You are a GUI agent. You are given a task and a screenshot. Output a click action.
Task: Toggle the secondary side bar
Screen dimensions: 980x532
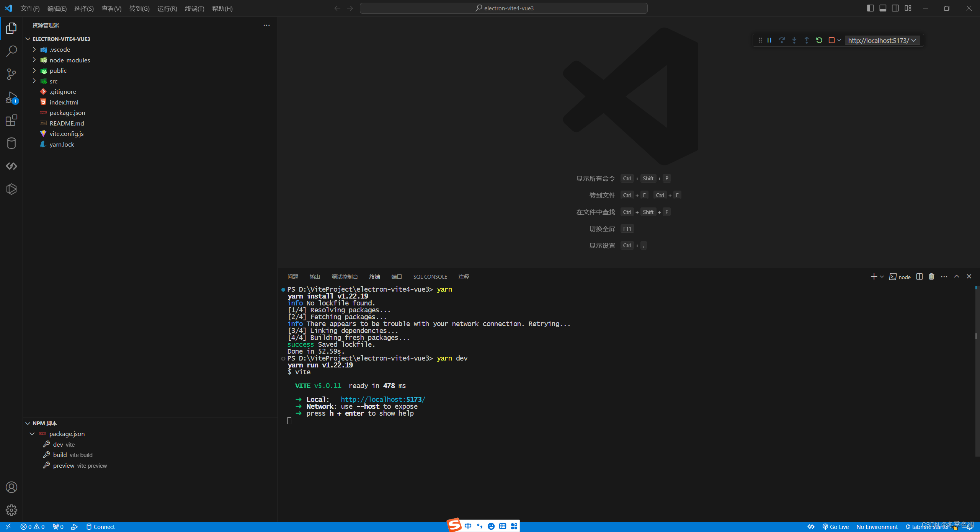tap(895, 8)
